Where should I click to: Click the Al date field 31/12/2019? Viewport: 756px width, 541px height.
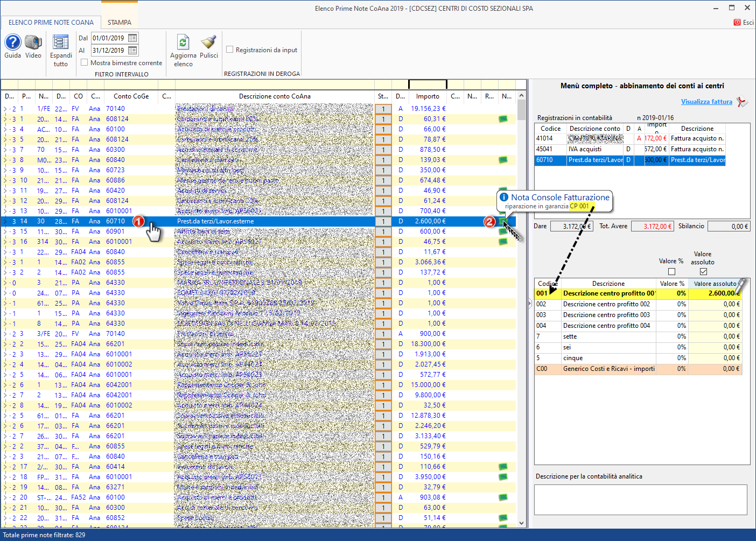109,50
